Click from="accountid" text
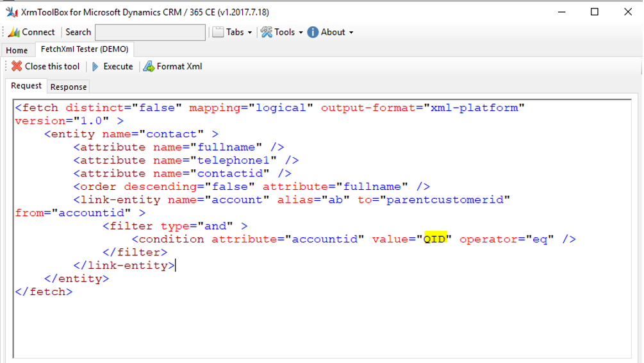The width and height of the screenshot is (644, 363). (73, 212)
